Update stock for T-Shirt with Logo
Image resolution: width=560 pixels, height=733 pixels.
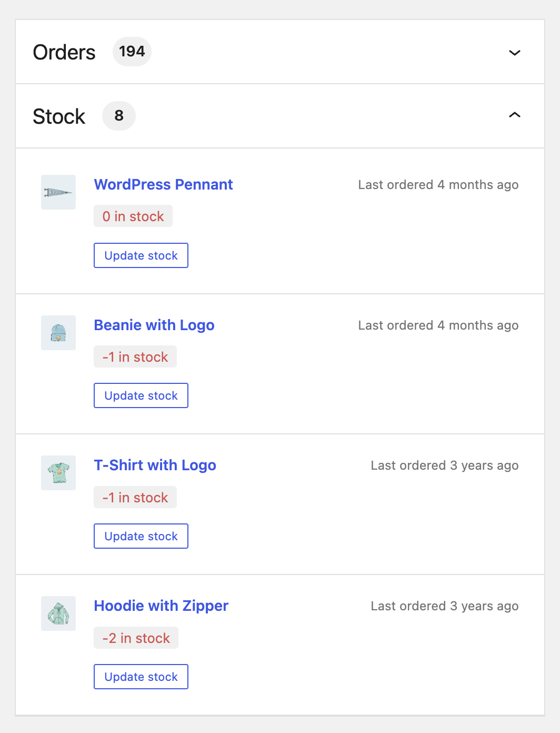141,536
